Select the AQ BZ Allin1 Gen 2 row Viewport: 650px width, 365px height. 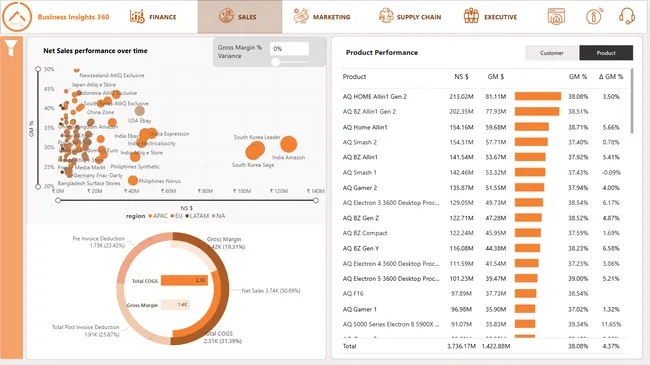484,112
